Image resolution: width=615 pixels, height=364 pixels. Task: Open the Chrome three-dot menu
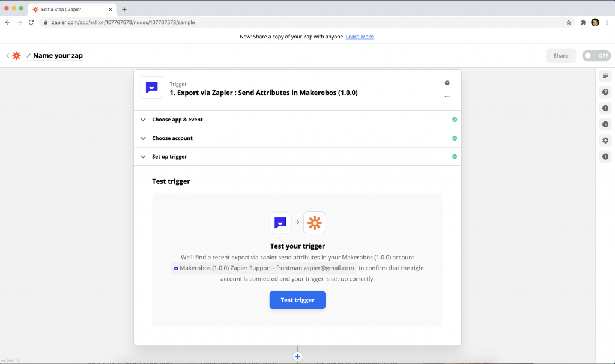tap(607, 22)
